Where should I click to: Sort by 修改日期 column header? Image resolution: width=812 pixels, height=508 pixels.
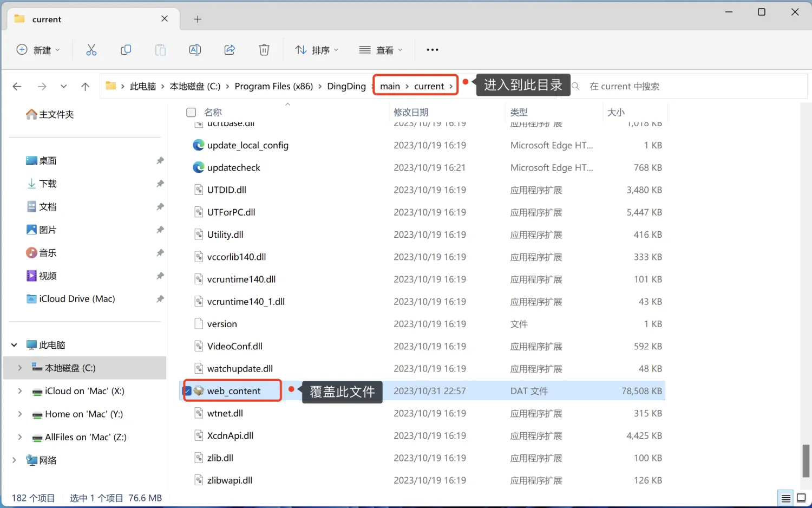pyautogui.click(x=411, y=112)
